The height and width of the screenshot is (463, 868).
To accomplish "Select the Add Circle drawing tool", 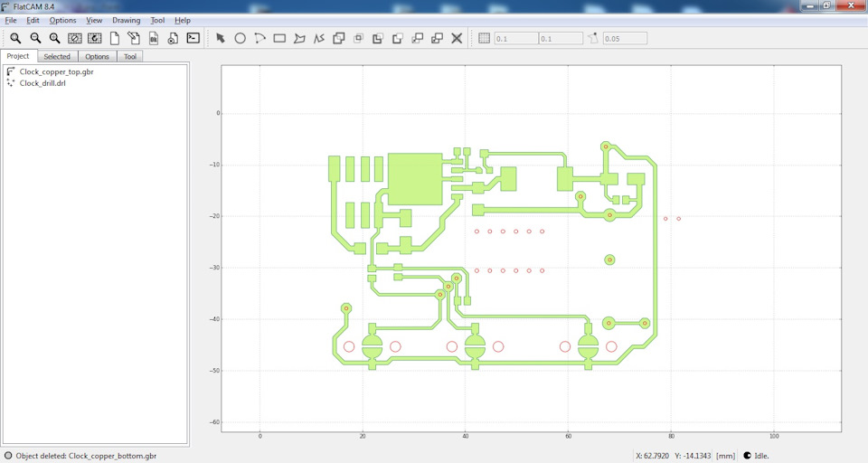I will [241, 38].
